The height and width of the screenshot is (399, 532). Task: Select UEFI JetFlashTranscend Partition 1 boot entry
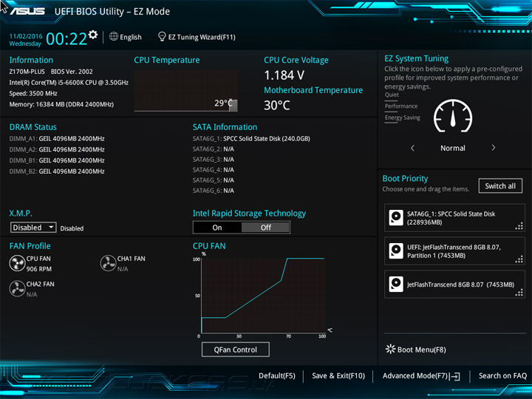(454, 251)
